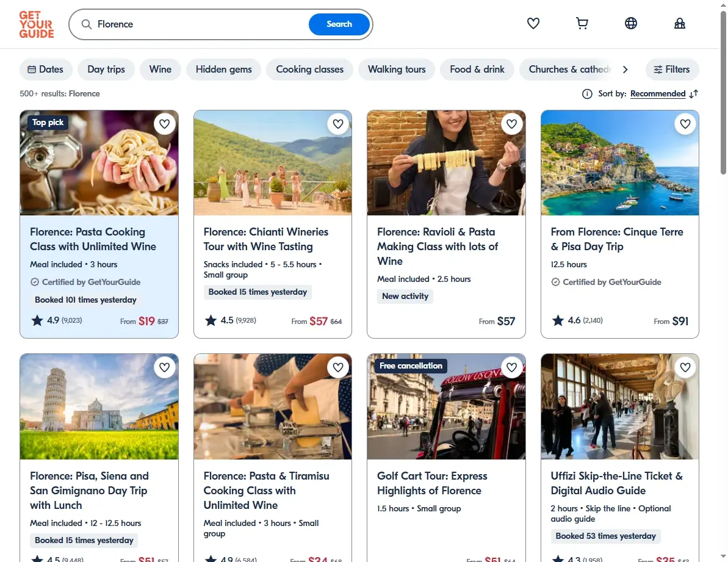This screenshot has width=728, height=562.
Task: Save Pasta Cooking Class to wishlist
Action: (x=164, y=124)
